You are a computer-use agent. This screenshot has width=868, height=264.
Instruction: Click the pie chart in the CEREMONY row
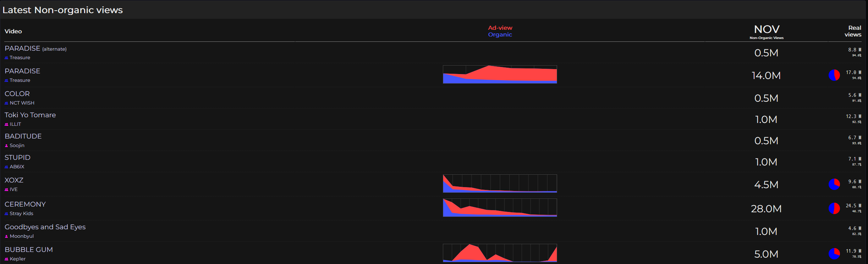pyautogui.click(x=834, y=208)
